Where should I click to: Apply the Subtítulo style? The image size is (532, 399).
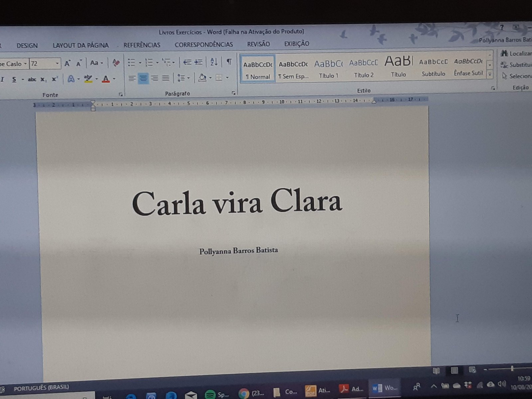point(433,67)
